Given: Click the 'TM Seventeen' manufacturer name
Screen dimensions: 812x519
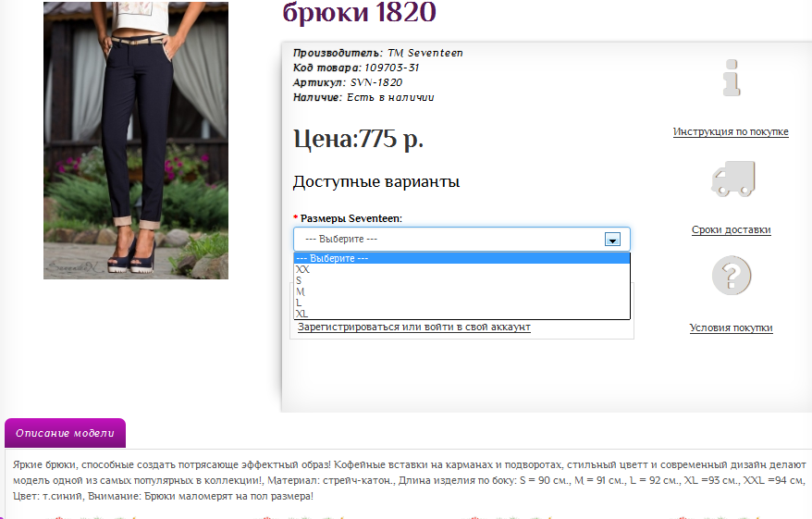Looking at the screenshot, I should pos(425,53).
